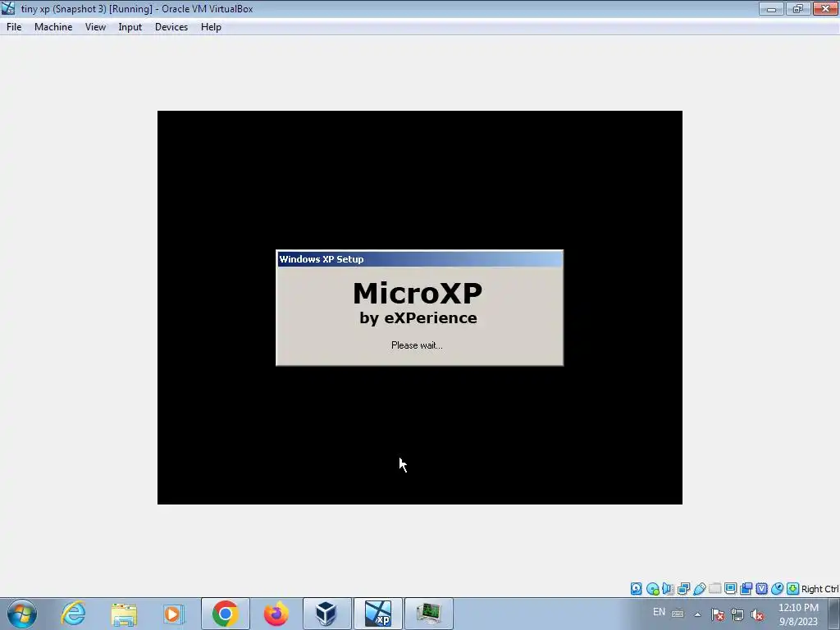
Task: Click the network tray icon
Action: click(x=737, y=614)
